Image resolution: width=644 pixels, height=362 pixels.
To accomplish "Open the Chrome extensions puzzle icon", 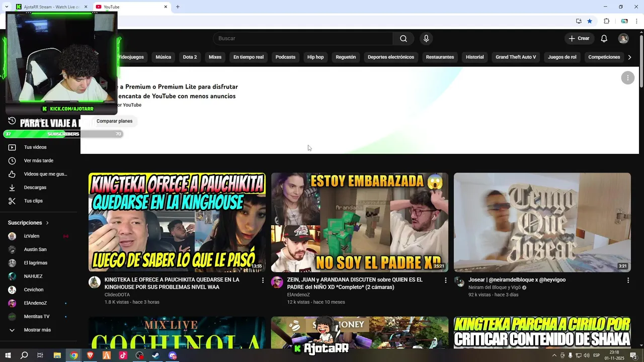I will coord(606,21).
